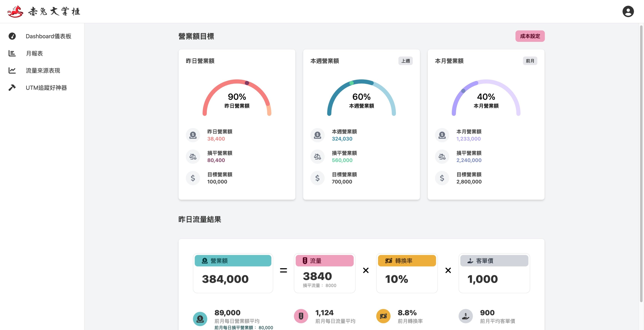The image size is (644, 330).
Task: Click the 客單價 1,000 card
Action: coord(494,273)
